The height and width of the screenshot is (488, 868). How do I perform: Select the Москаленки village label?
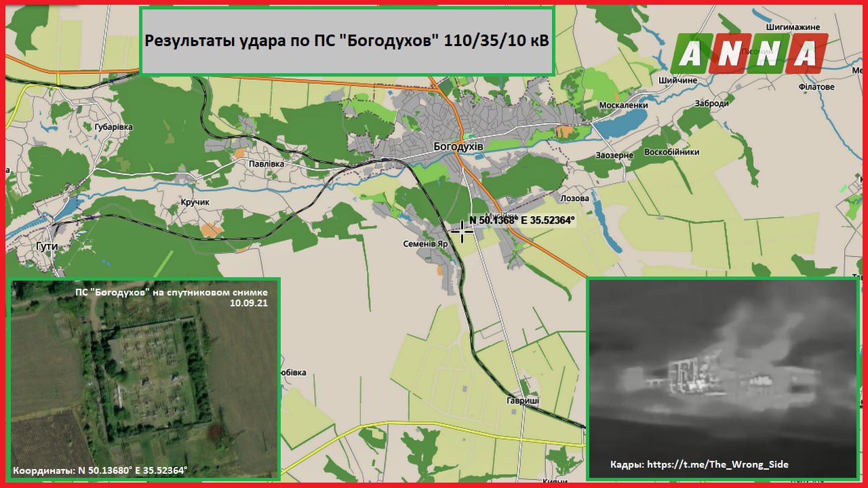623,105
